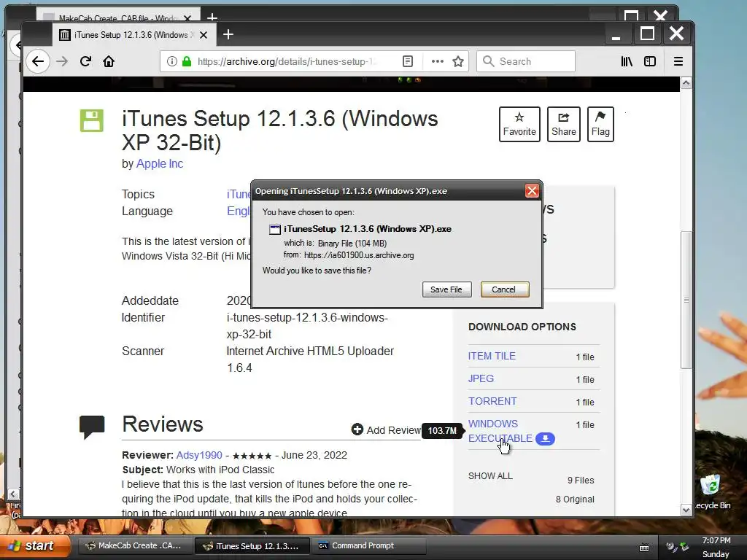Select the 1.6.4 scanner version text

[x=239, y=367]
